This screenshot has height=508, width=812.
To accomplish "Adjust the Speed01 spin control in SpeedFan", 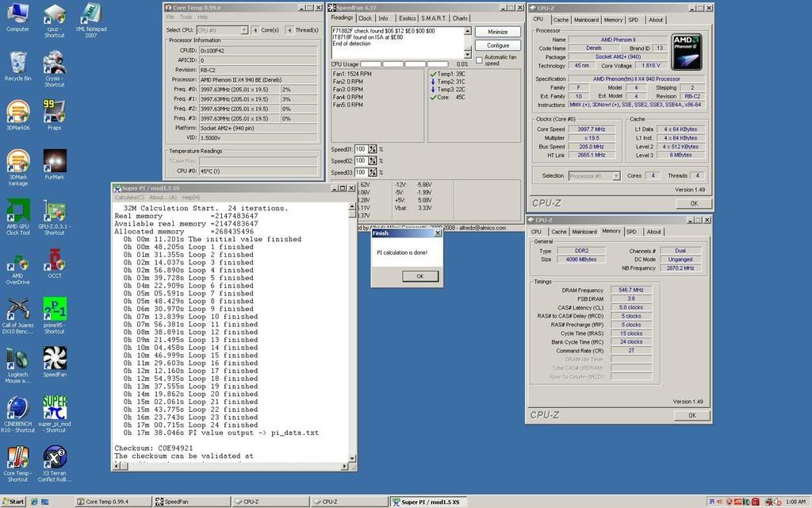I will (373, 149).
